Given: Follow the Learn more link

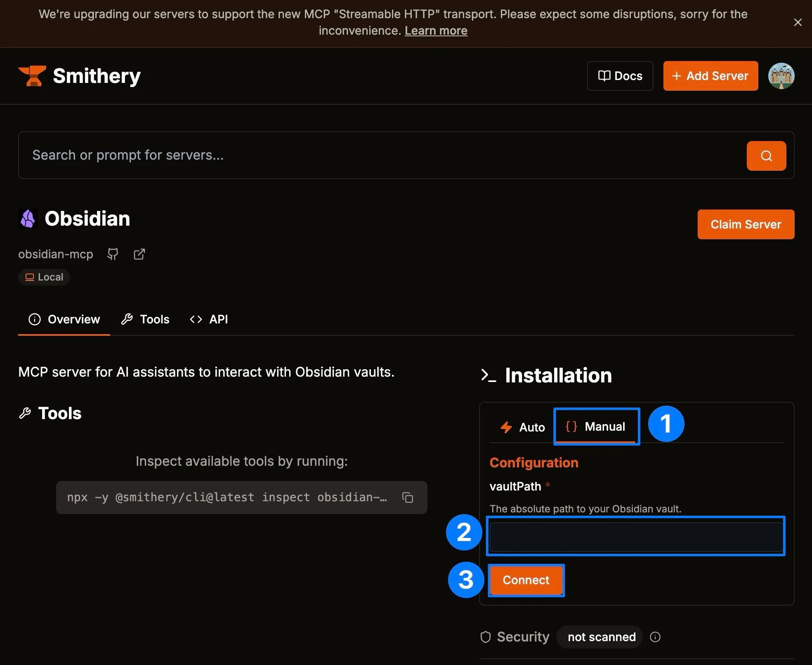Looking at the screenshot, I should [x=436, y=31].
